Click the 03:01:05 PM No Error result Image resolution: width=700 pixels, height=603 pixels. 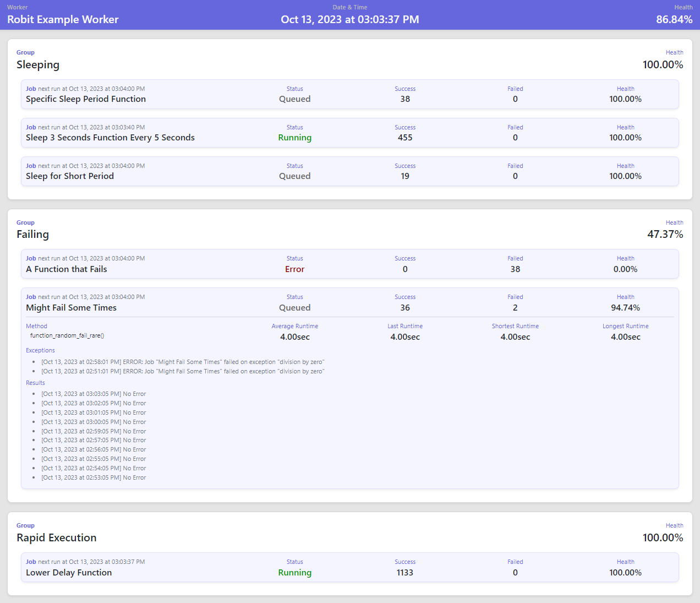point(94,413)
